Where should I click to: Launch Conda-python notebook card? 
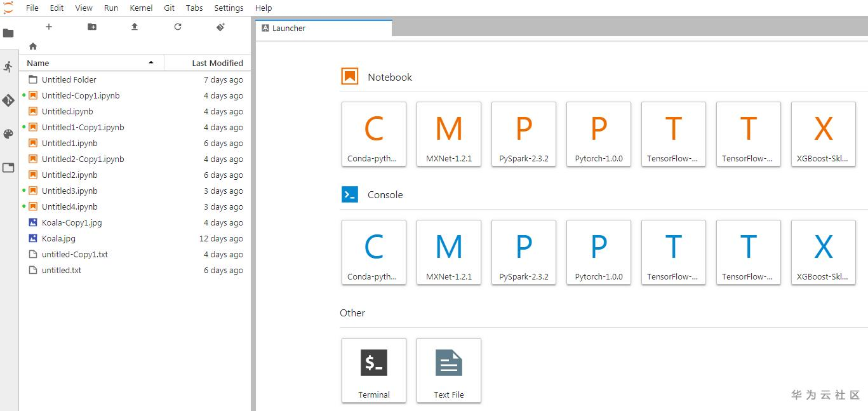tap(374, 134)
